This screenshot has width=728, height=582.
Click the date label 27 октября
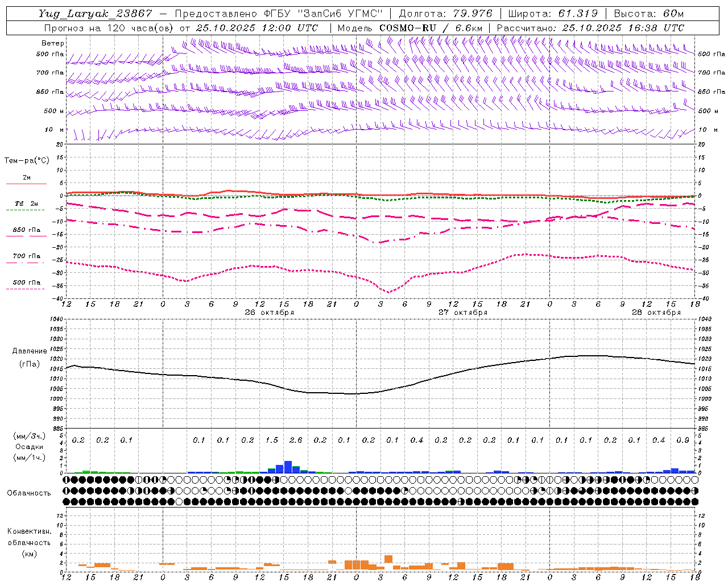click(x=463, y=313)
